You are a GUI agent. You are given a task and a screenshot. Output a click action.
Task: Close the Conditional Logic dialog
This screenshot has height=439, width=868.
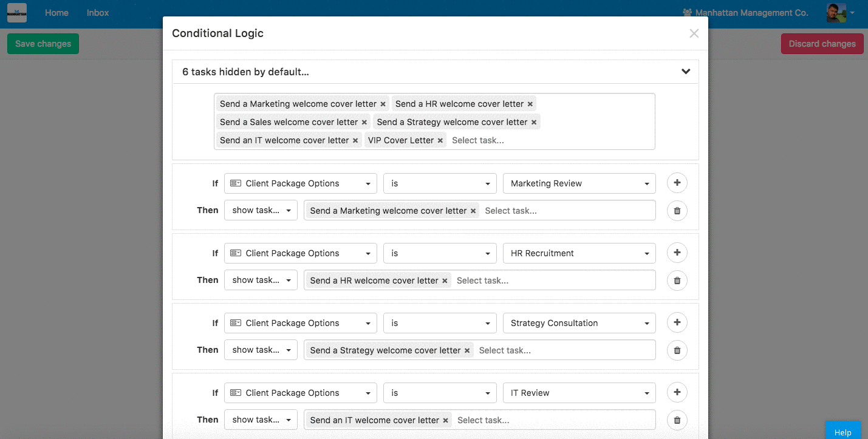(x=694, y=33)
